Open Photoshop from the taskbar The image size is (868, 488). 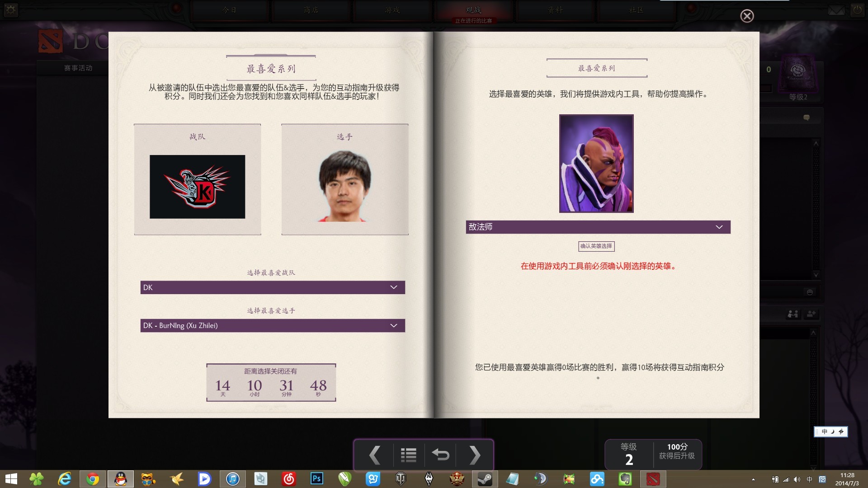(317, 479)
